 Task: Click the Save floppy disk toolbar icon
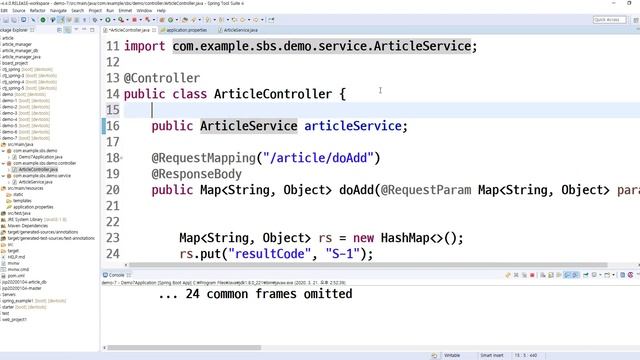pos(6,20)
